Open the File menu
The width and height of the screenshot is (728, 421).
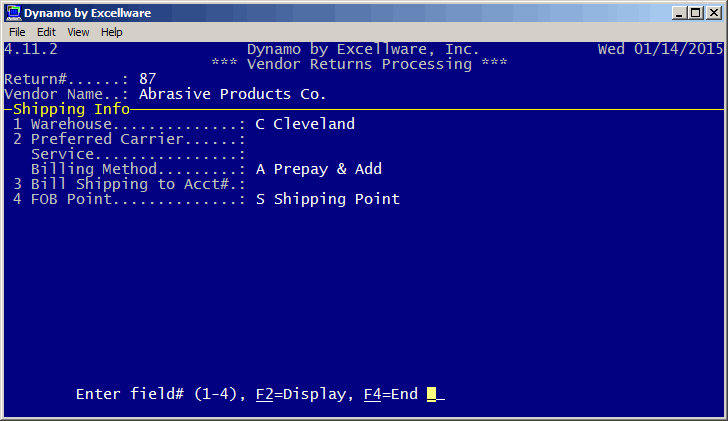coord(17,32)
